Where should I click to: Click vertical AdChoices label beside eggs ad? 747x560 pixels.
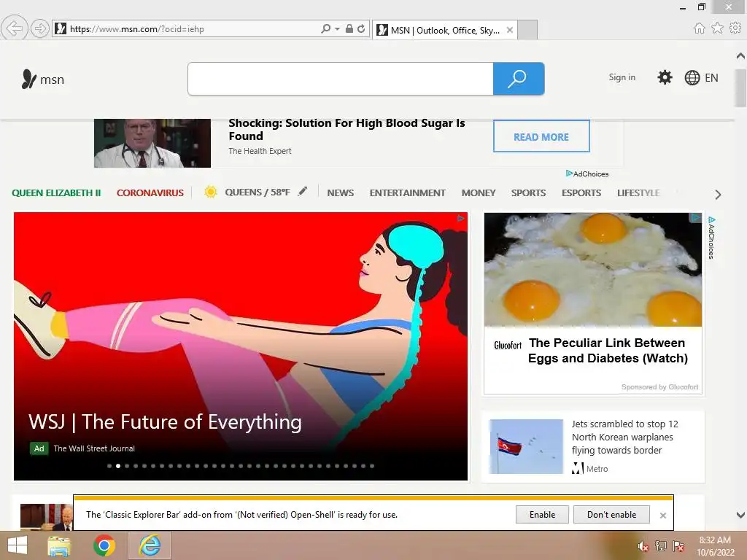[x=711, y=238]
